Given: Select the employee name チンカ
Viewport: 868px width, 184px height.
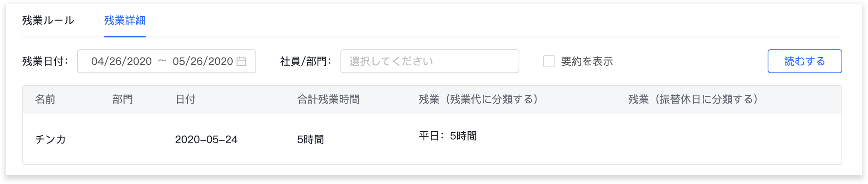Looking at the screenshot, I should pyautogui.click(x=50, y=139).
